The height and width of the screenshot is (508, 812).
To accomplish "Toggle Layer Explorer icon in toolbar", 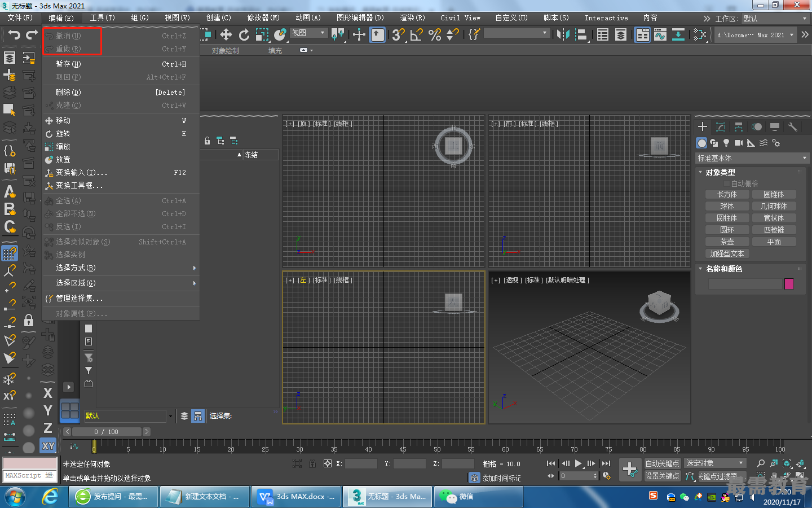I will [x=621, y=35].
